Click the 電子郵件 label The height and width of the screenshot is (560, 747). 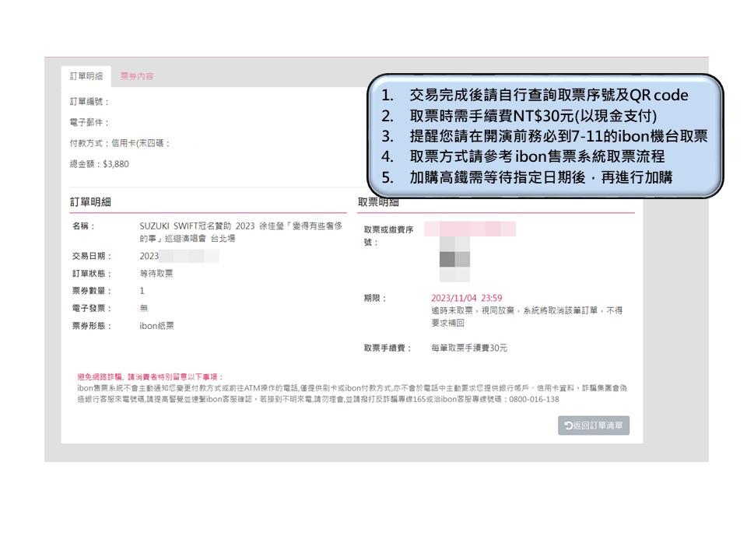[x=89, y=122]
